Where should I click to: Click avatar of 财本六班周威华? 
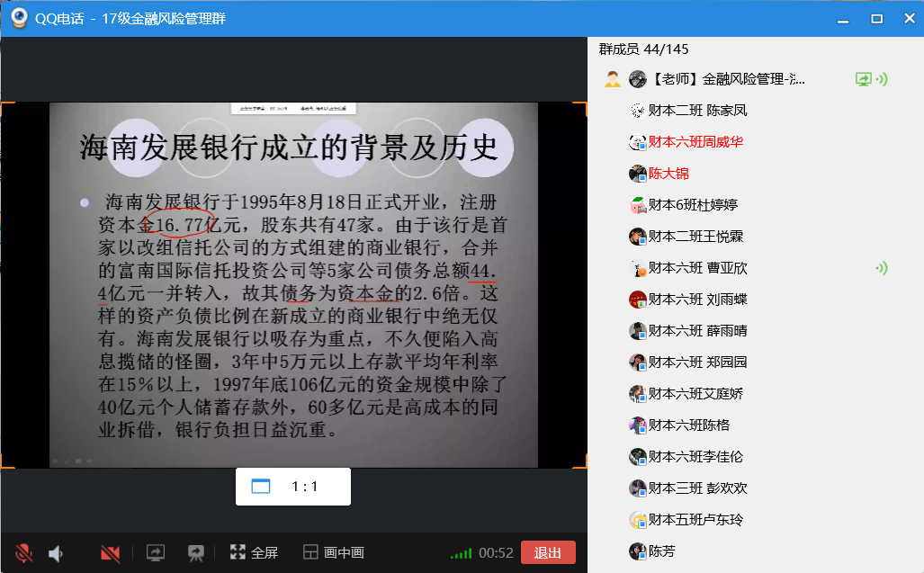638,142
